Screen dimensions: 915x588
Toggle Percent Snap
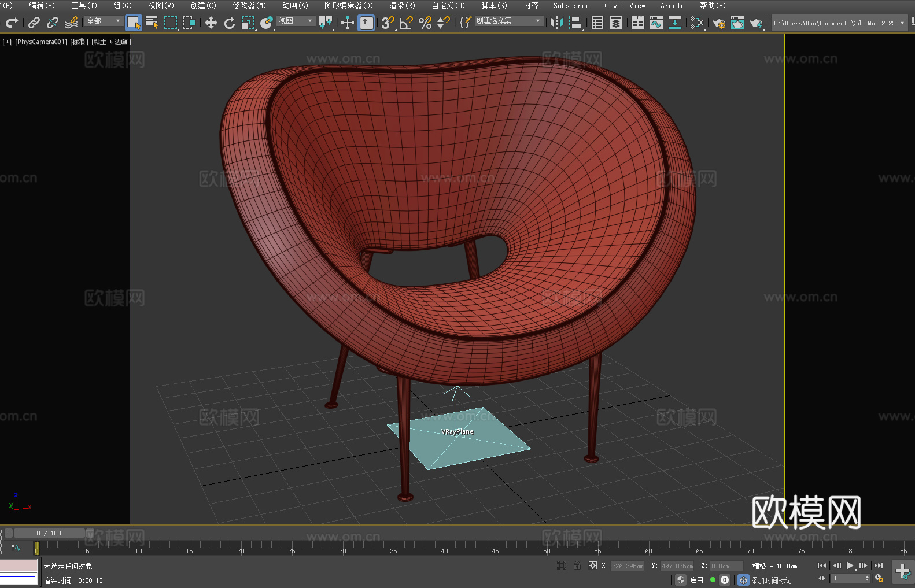(425, 23)
